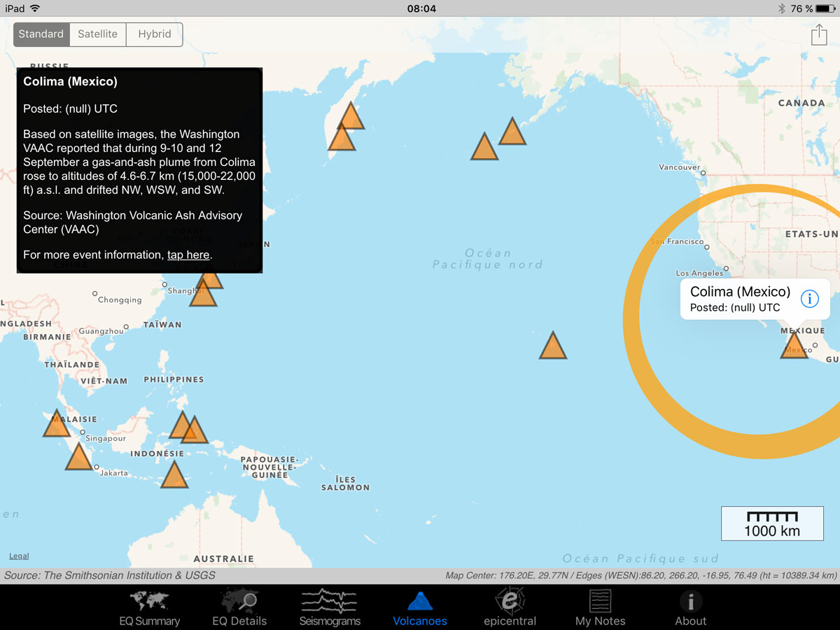Tap the Océan Pacifique nord label

[487, 259]
